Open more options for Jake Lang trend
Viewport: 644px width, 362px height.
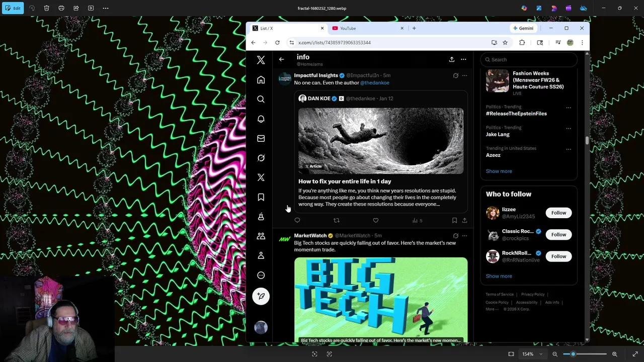coord(569,128)
